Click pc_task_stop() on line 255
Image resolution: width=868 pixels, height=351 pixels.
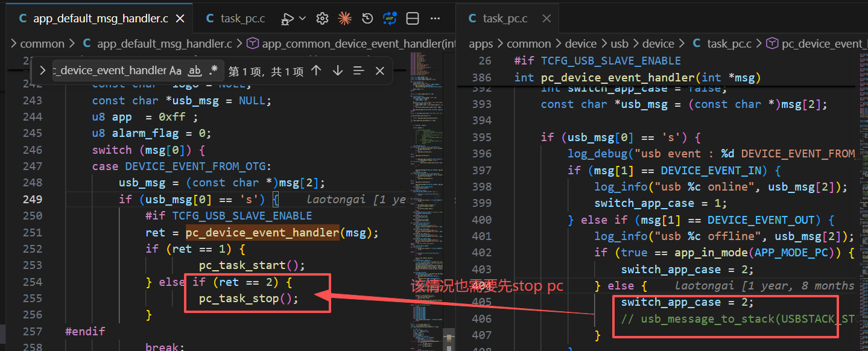249,298
